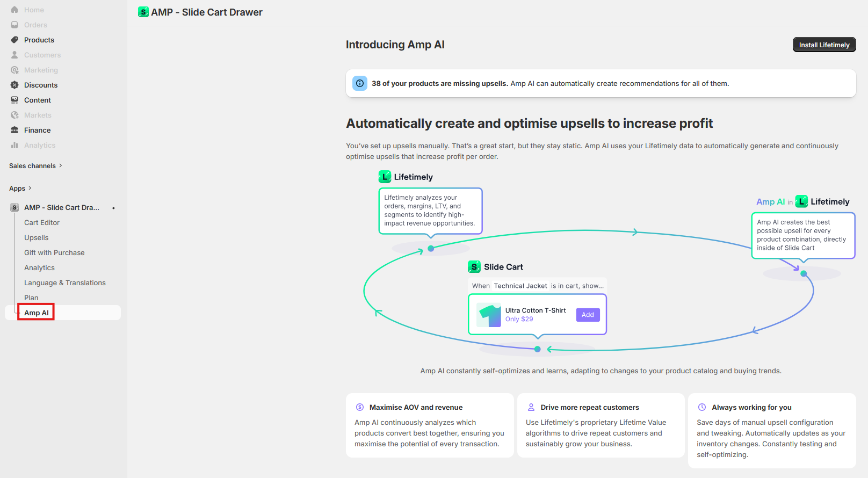The width and height of the screenshot is (868, 478).
Task: Click the Discounts badge icon
Action: (x=15, y=85)
